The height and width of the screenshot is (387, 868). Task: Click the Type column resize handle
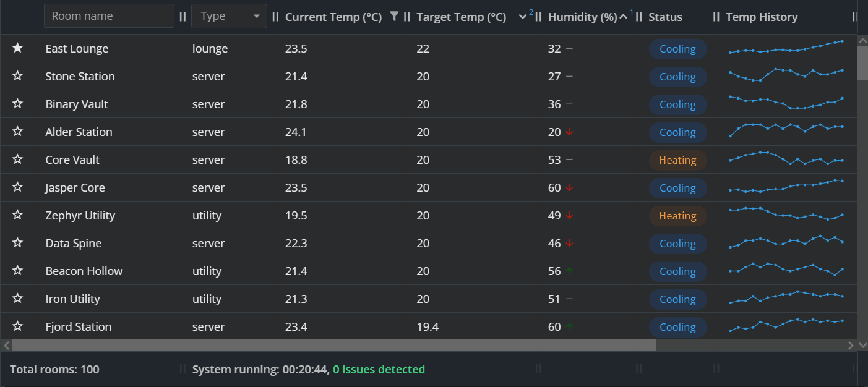tap(276, 17)
